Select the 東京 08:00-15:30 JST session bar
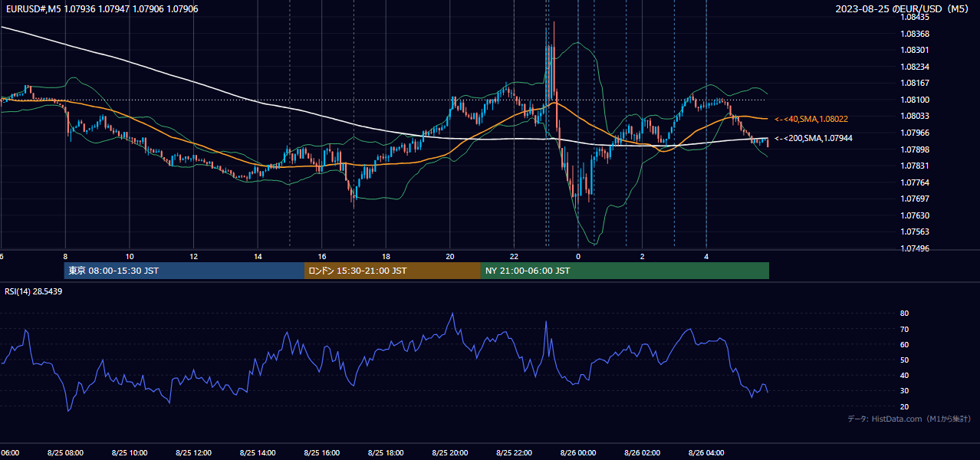Screen dimensions: 980x460 click(x=184, y=271)
